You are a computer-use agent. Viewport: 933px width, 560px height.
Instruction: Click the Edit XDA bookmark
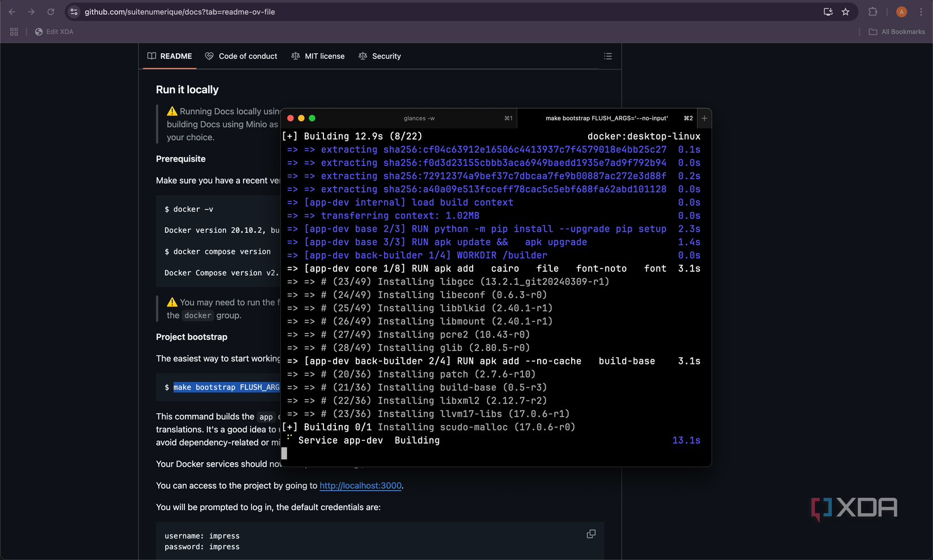pyautogui.click(x=54, y=32)
